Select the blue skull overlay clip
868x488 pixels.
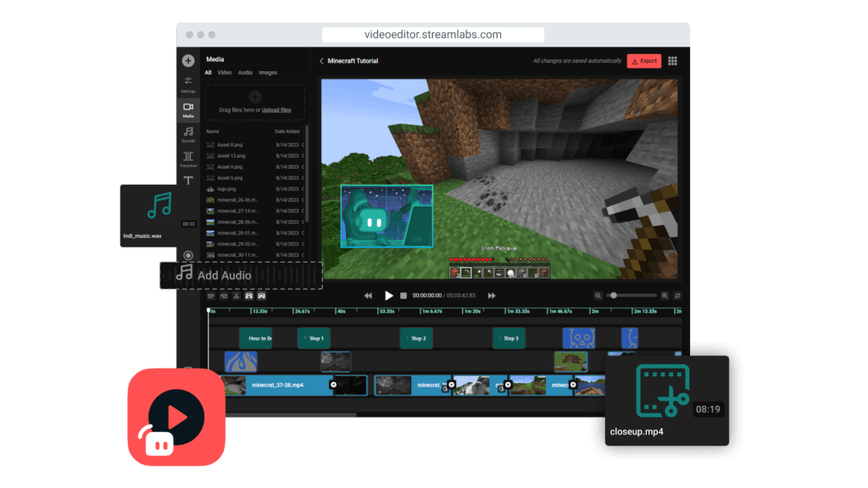click(579, 338)
